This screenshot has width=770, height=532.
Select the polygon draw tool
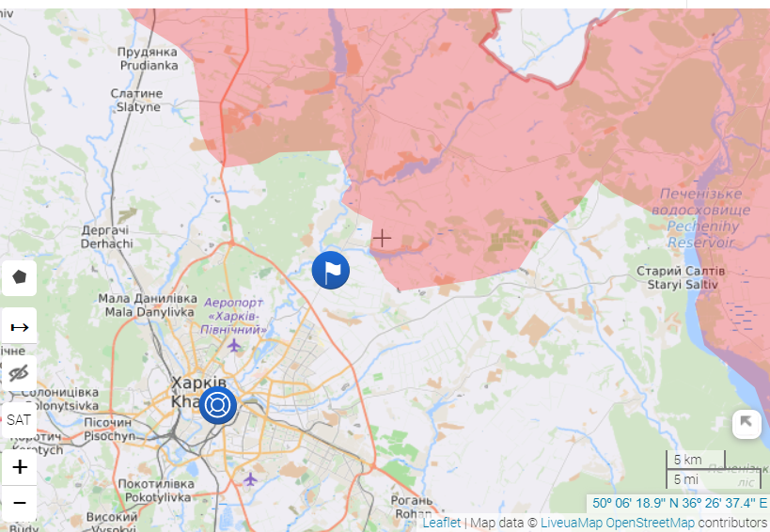[19, 278]
